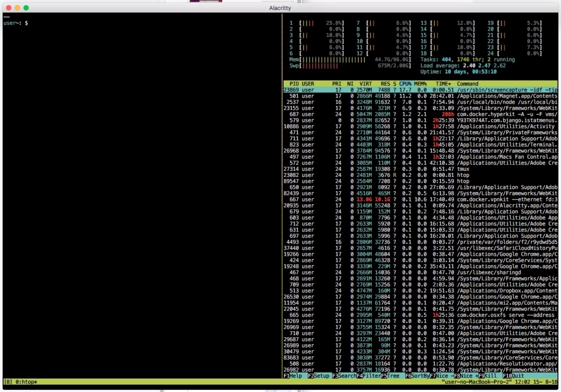The width and height of the screenshot is (561, 392).
Task: Select the Macs Fan Control process row
Action: click(420, 157)
